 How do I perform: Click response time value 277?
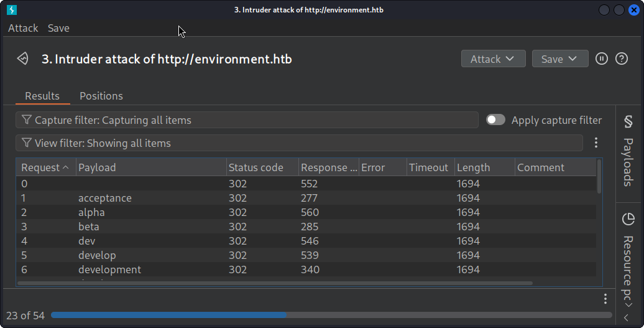pos(310,198)
